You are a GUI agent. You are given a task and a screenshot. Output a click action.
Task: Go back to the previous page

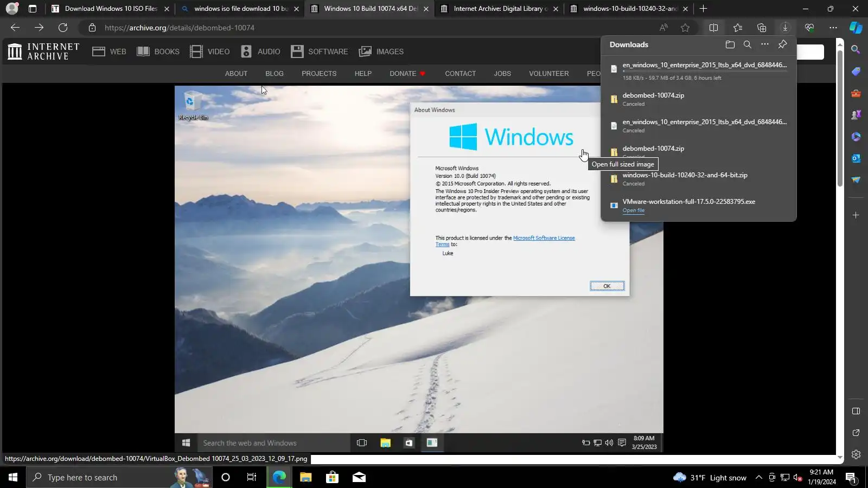pyautogui.click(x=15, y=28)
